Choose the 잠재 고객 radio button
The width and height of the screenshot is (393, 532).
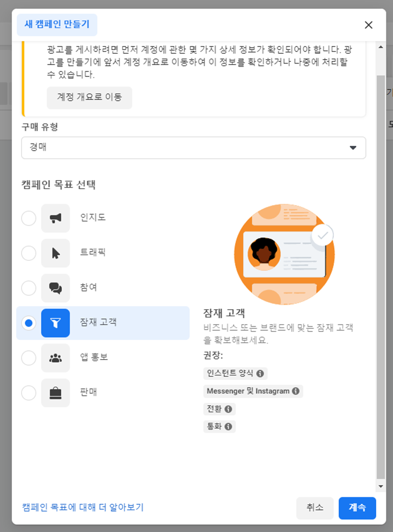[x=29, y=323]
